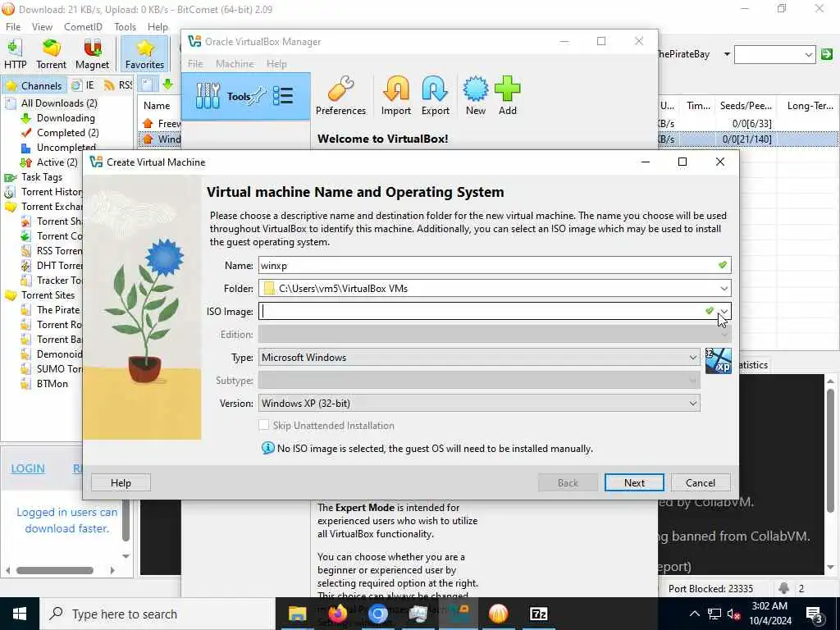Screen dimensions: 840x630
Task: Open the Help menu in BitComet
Action: click(x=157, y=27)
